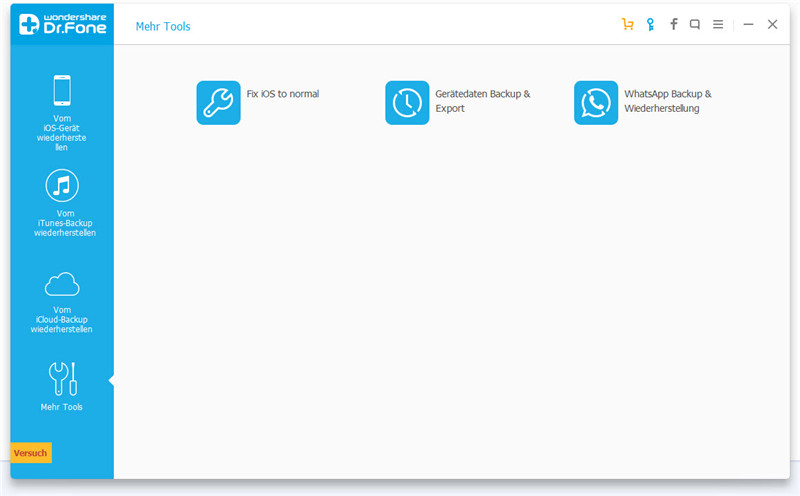Screen dimensions: 800x496
Task: Click the Wondershare Dr.Fone logo
Action: tap(63, 24)
